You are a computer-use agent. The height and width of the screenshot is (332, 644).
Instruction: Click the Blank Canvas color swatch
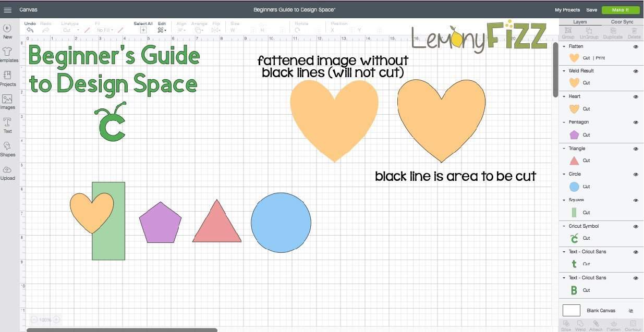[x=572, y=311]
